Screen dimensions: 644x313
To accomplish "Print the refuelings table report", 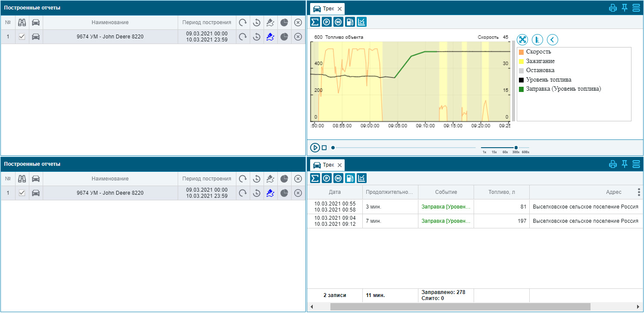I will pos(613,164).
